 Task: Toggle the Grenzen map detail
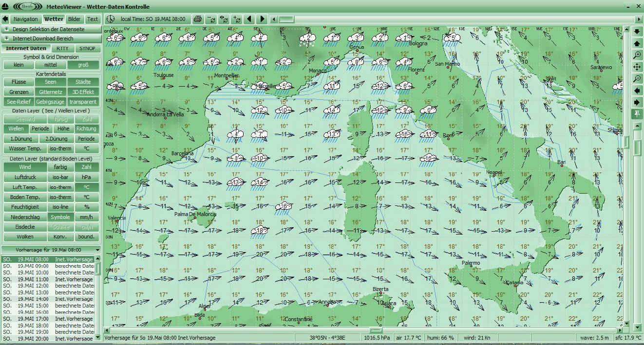[19, 92]
